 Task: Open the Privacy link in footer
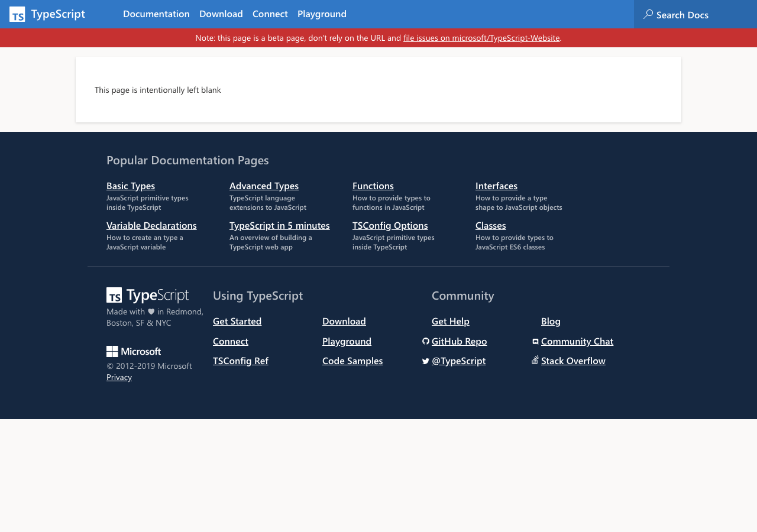119,377
